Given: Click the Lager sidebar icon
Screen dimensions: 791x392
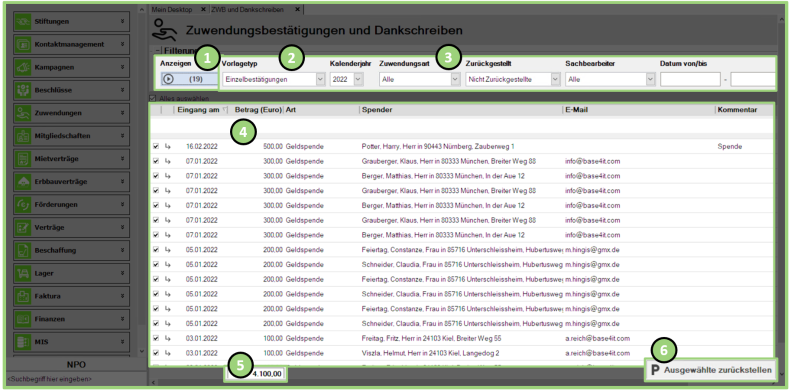Looking at the screenshot, I should pyautogui.click(x=23, y=273).
